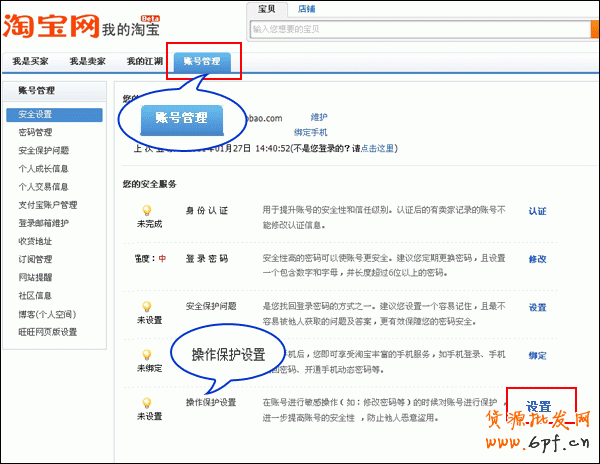Click the 绑定 link for phone
The width and height of the screenshot is (600, 464).
pos(537,356)
